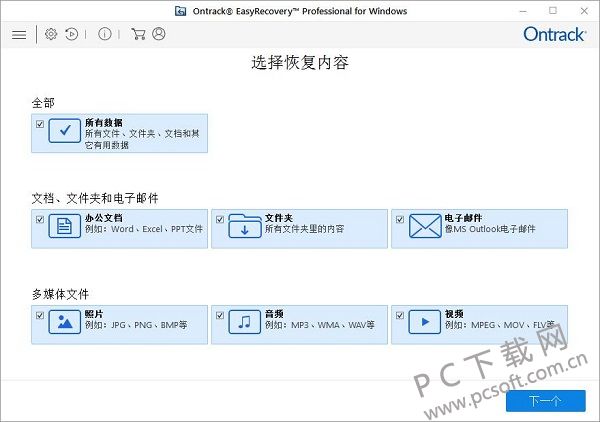The width and height of the screenshot is (600, 422).
Task: Open the user account icon
Action: point(159,34)
